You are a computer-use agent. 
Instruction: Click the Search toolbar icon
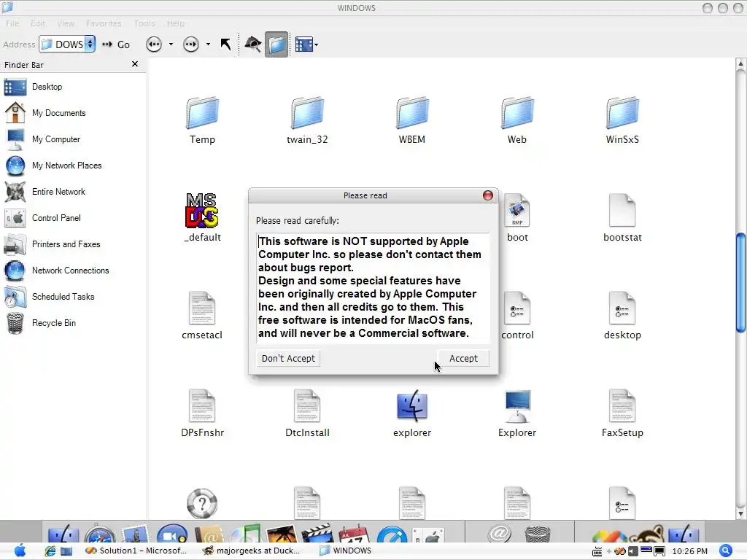253,44
